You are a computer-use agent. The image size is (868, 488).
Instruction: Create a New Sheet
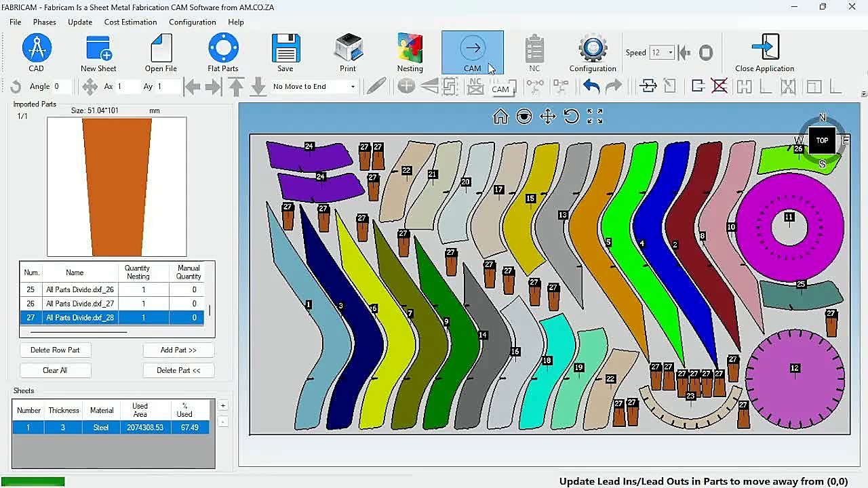[x=98, y=53]
